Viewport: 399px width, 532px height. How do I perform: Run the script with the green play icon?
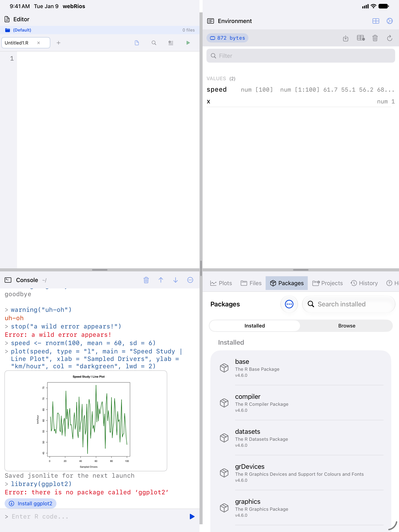[188, 43]
